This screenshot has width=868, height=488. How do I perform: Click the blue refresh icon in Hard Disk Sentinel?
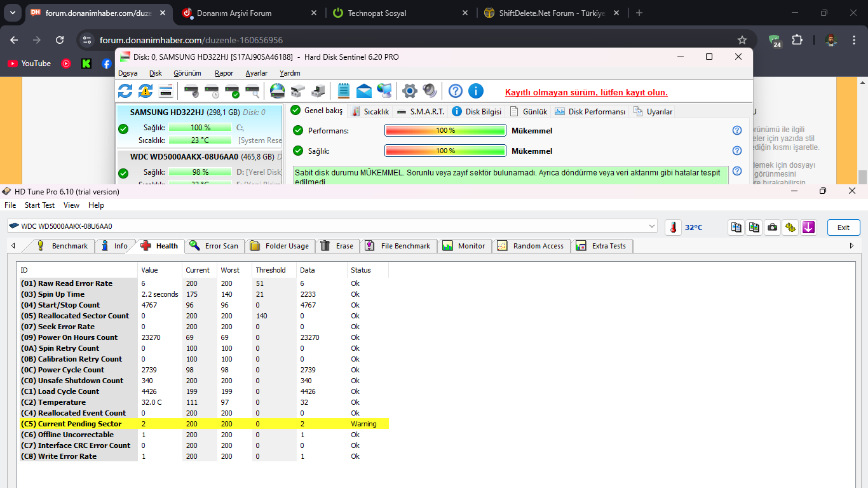point(125,91)
